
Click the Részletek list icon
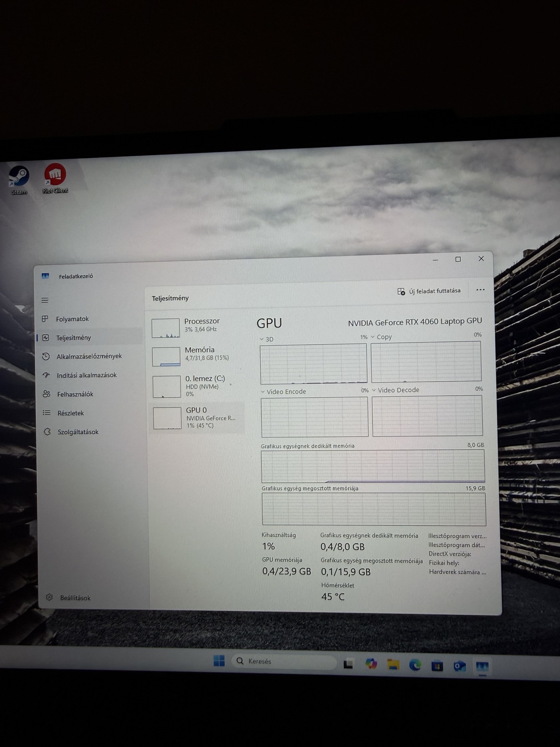point(46,413)
